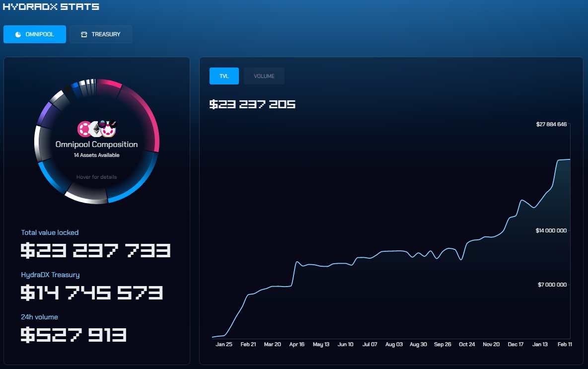Click the Mar 20 date label

[x=272, y=344]
